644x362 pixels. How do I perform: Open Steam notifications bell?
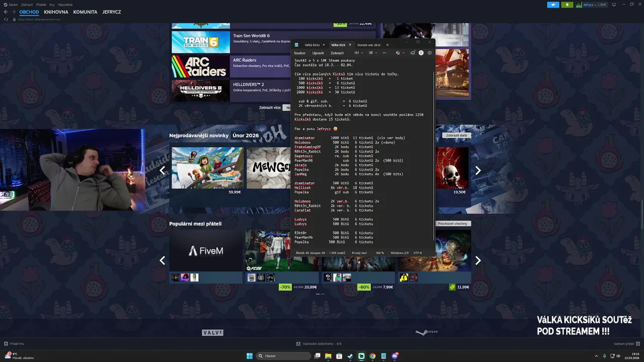point(568,5)
